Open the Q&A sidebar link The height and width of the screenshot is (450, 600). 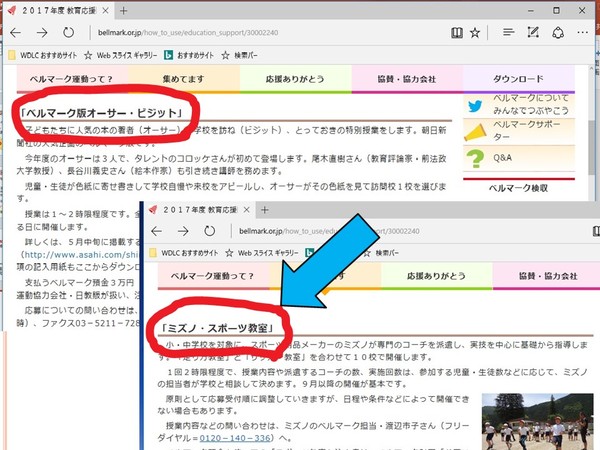[502, 158]
